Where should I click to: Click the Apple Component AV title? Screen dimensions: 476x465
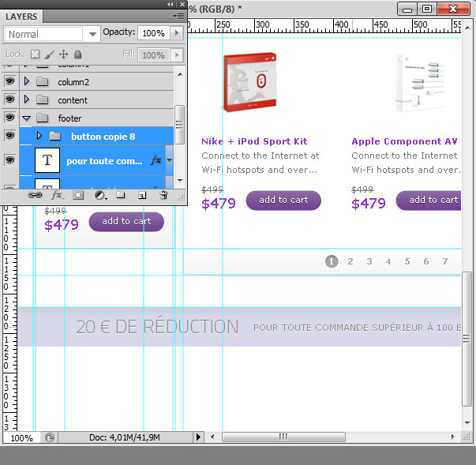pyautogui.click(x=404, y=141)
